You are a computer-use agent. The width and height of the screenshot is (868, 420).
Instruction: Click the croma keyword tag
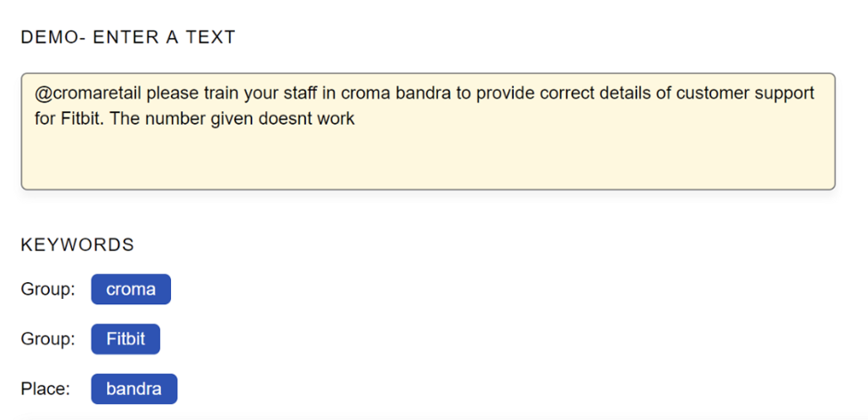[x=131, y=289]
